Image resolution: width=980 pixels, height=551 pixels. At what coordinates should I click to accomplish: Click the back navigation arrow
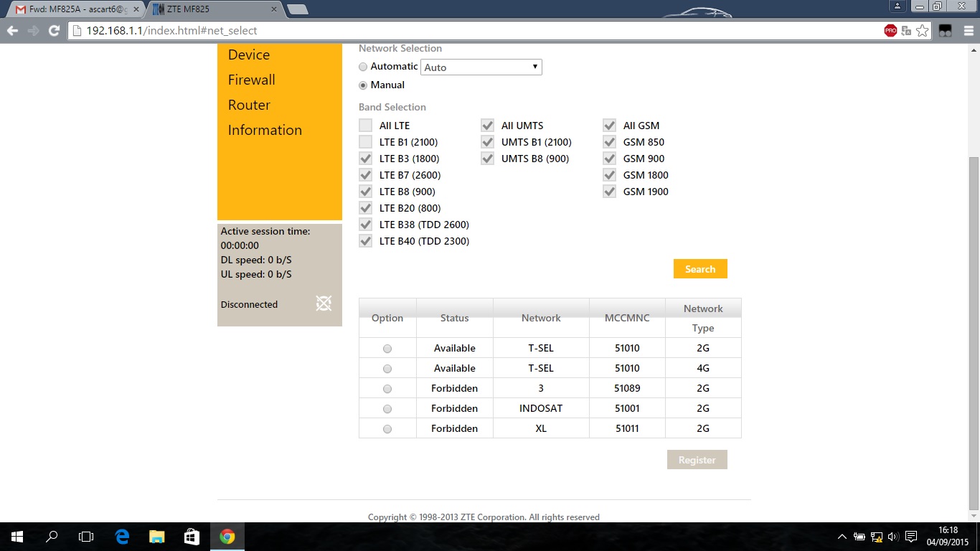pos(11,31)
